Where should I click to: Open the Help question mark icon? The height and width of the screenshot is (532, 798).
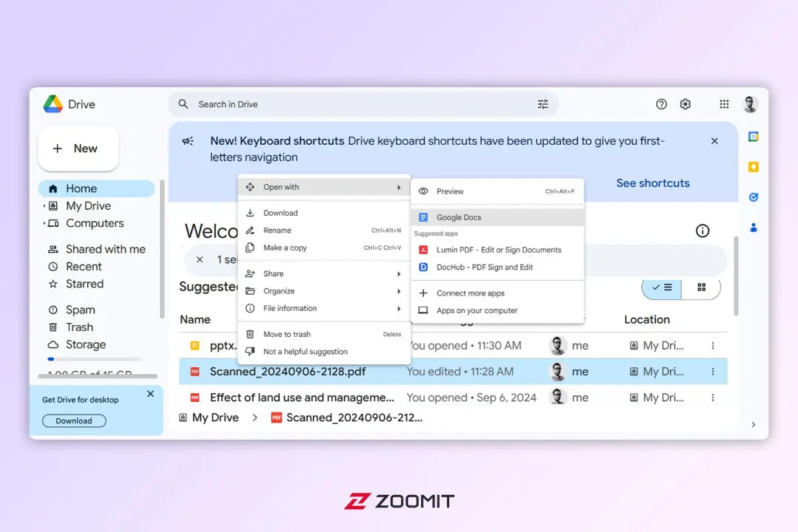point(661,104)
